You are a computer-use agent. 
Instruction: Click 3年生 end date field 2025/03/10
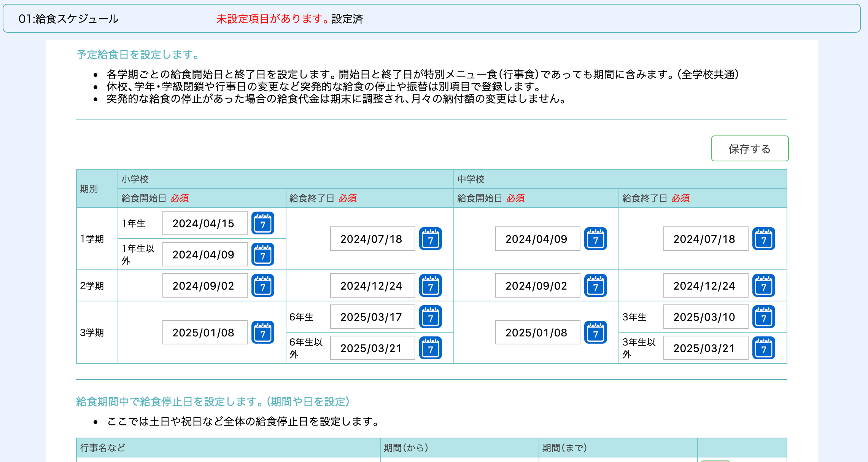point(705,317)
